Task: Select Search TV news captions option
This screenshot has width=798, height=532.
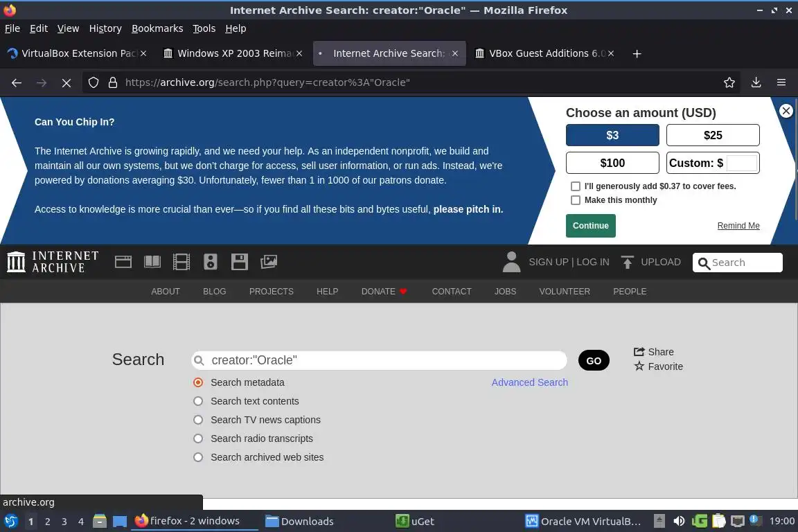Action: click(x=198, y=420)
